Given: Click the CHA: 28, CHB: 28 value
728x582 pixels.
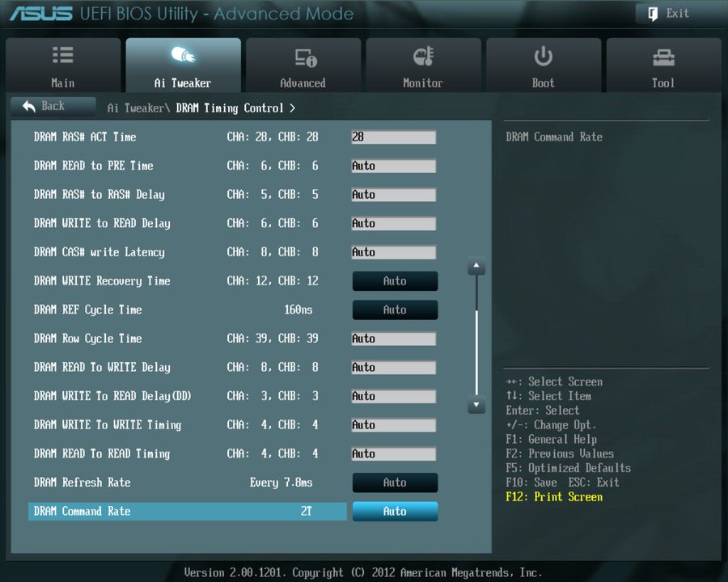Looking at the screenshot, I should click(273, 137).
